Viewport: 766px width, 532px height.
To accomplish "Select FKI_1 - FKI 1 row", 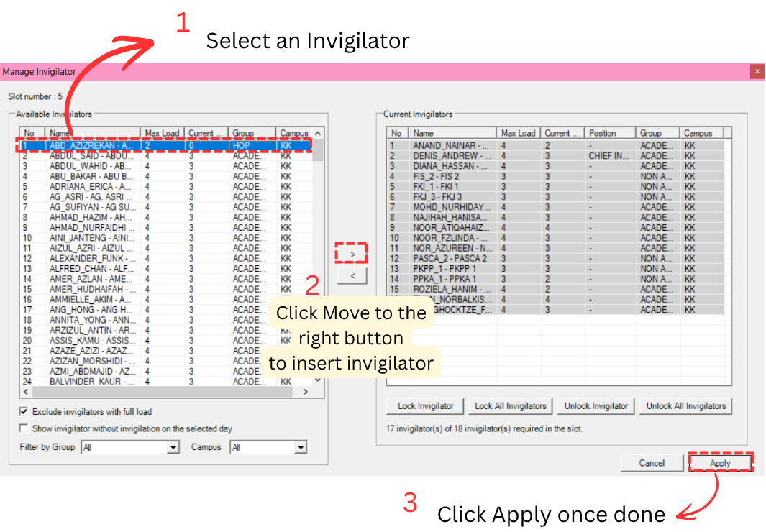I will (x=556, y=186).
